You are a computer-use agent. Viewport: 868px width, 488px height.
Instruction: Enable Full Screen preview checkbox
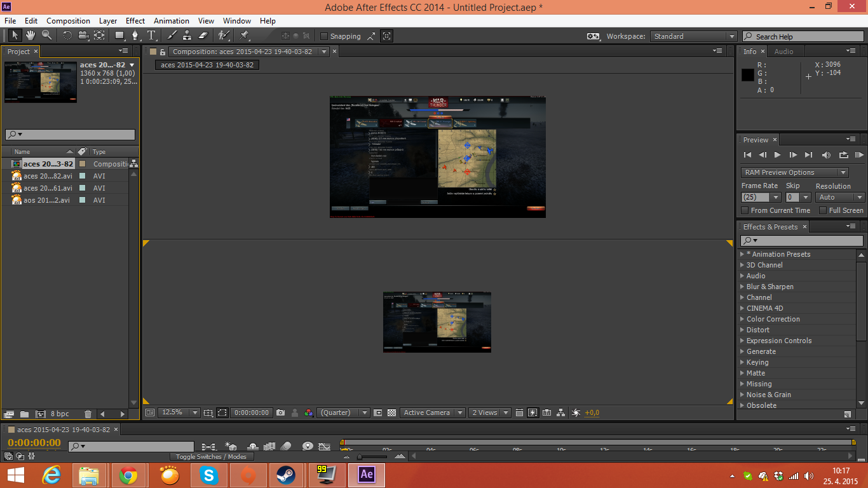coord(823,210)
